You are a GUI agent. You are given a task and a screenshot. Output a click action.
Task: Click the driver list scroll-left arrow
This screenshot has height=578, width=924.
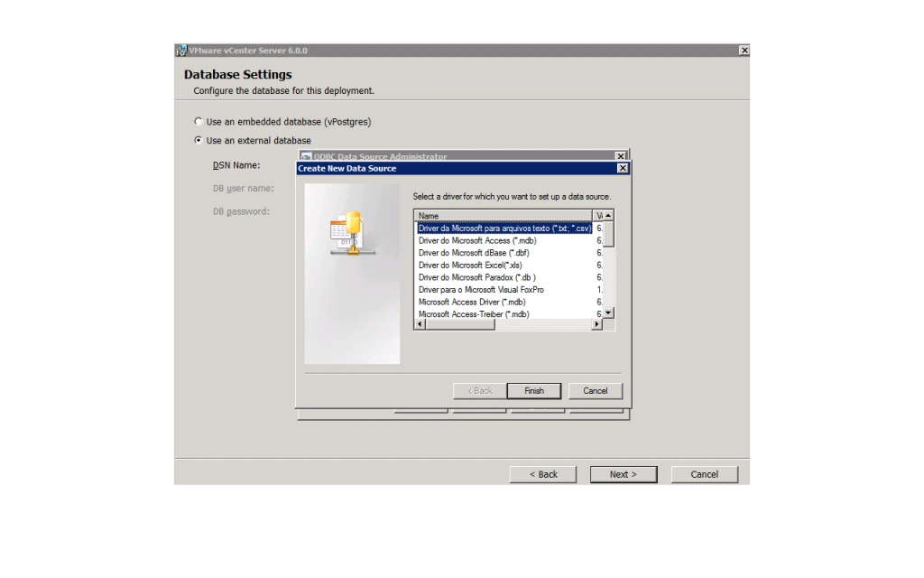(420, 324)
